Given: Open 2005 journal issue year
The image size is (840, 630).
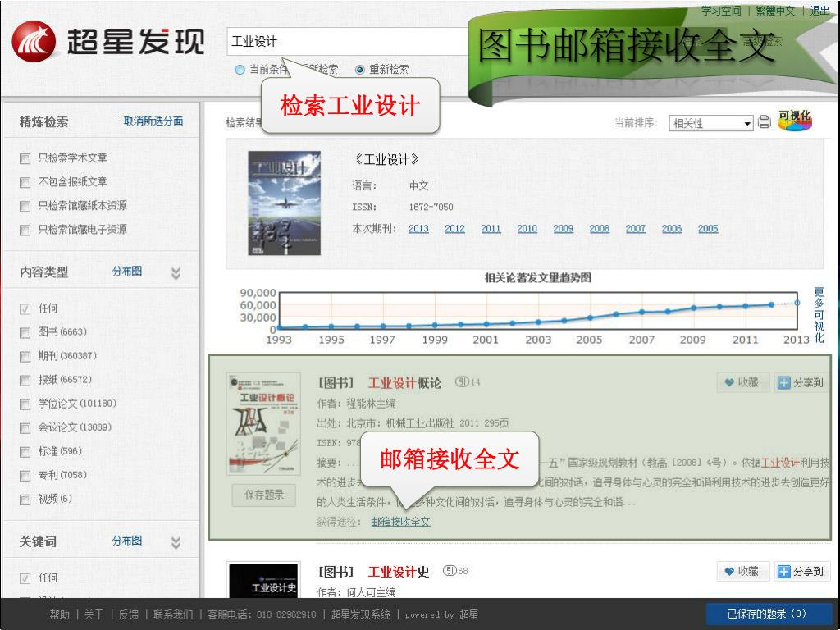Looking at the screenshot, I should (x=708, y=229).
